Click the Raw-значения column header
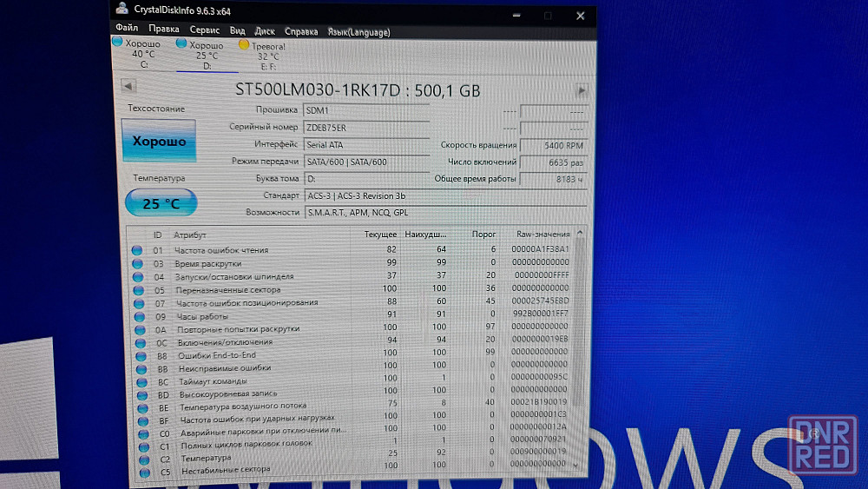The image size is (868, 489). pos(542,235)
